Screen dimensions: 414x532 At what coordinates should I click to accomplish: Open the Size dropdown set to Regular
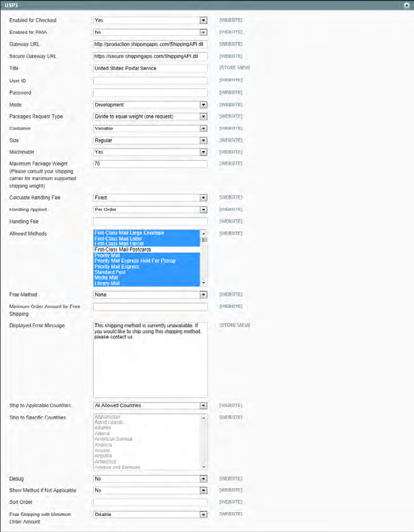(x=150, y=140)
